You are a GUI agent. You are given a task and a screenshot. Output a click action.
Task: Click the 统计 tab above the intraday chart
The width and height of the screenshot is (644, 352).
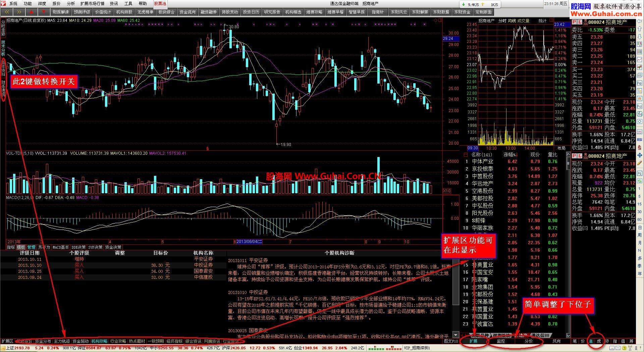click(542, 20)
